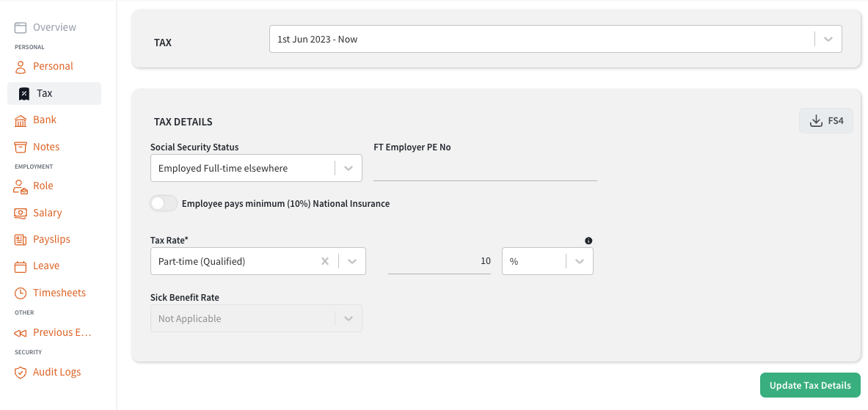Click the Audit Logs shield icon
This screenshot has width=868, height=410.
(21, 373)
